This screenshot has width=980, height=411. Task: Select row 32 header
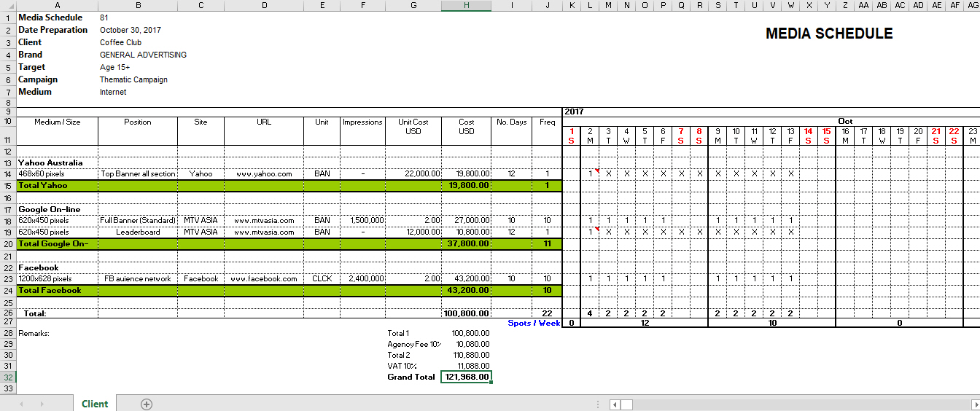click(x=7, y=377)
